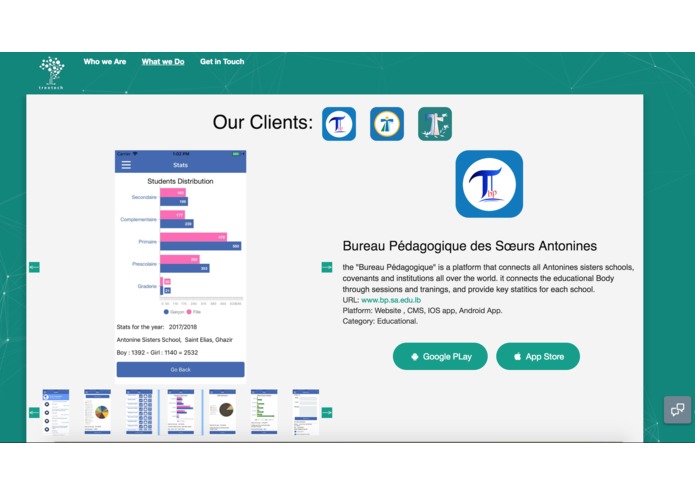Select the sixth thumbnail with green bars

[x=264, y=412]
